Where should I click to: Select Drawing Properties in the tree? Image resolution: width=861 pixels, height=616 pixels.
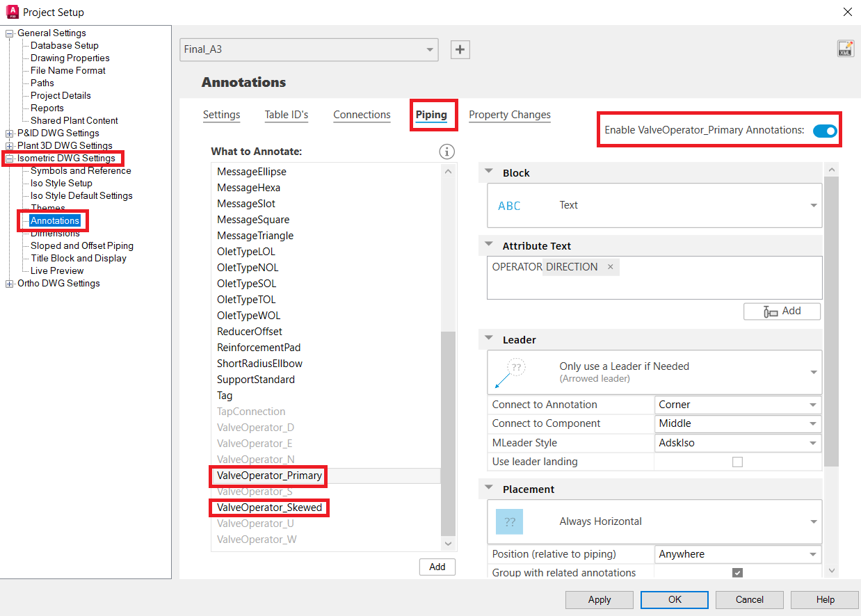[70, 58]
